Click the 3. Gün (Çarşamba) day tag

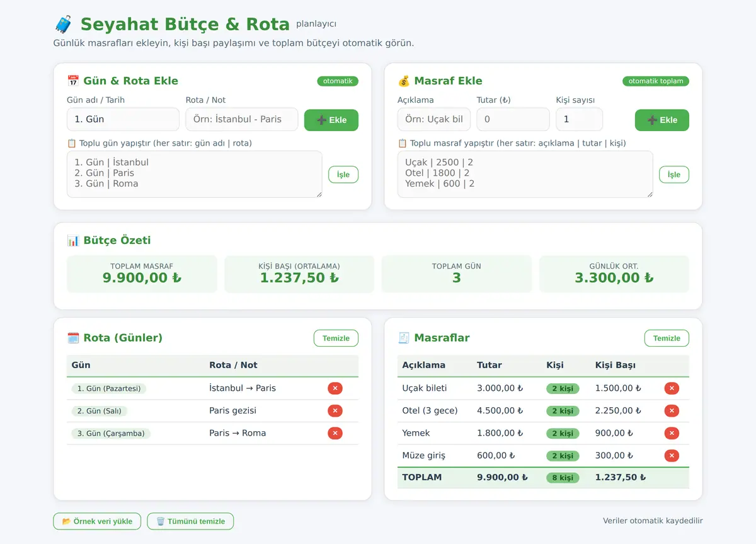pyautogui.click(x=111, y=433)
